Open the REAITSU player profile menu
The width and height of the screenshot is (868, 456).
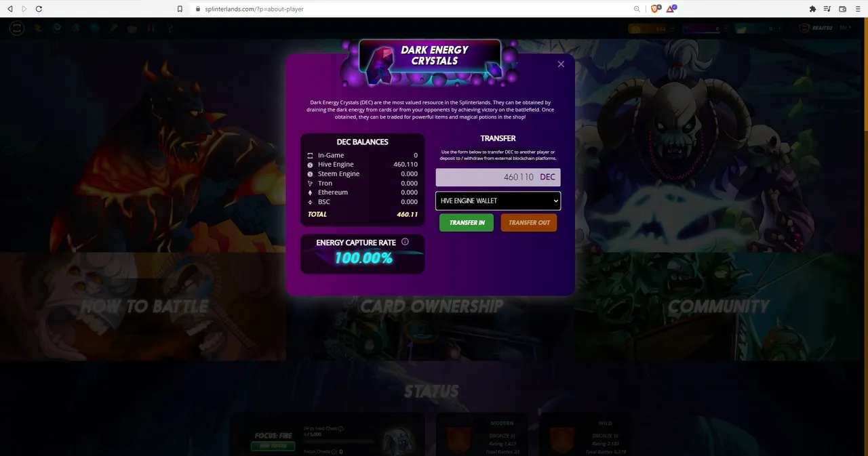click(x=815, y=28)
